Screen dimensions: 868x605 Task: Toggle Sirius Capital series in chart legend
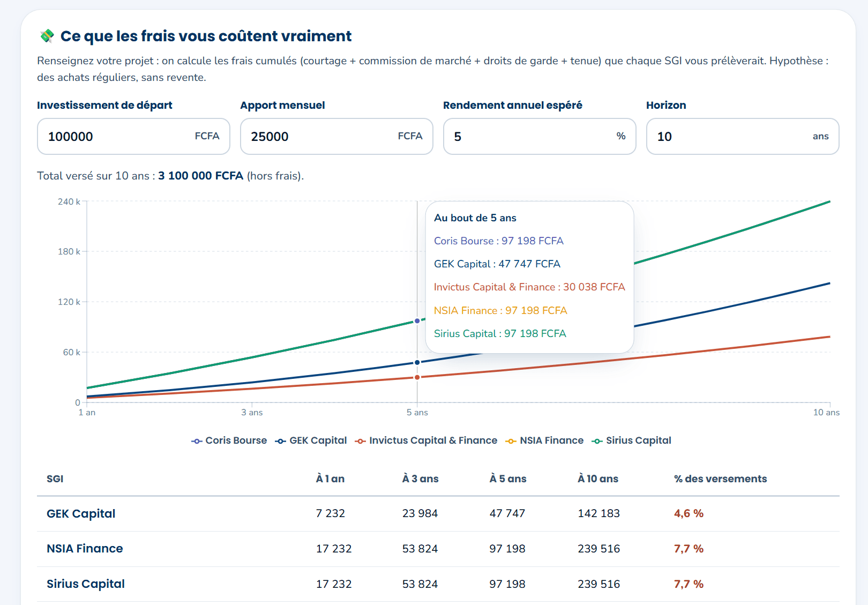point(631,440)
